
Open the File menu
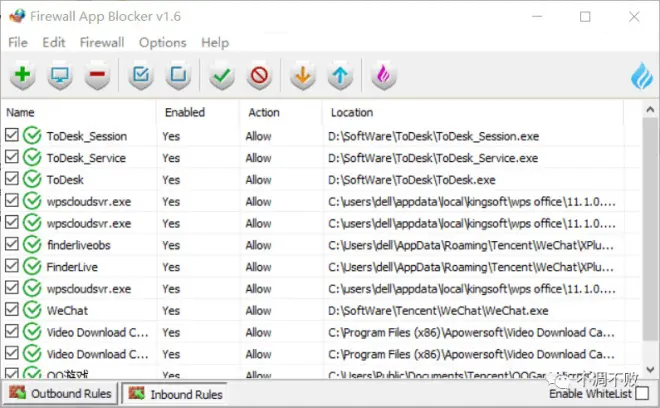pos(18,43)
